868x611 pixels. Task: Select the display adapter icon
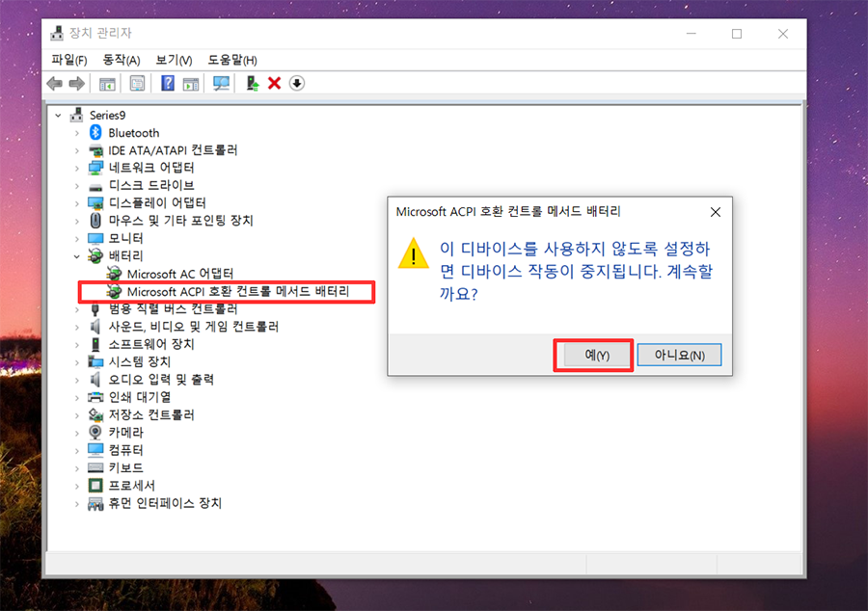[x=95, y=203]
